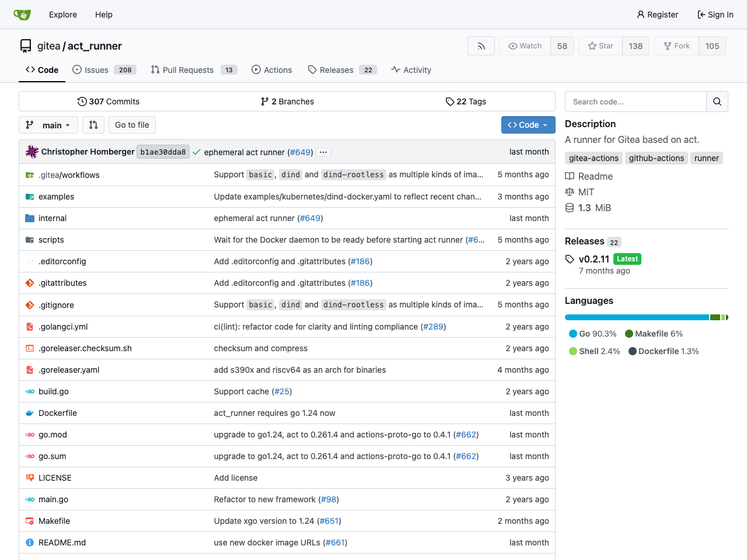
Task: Click the runner topic tag
Action: [x=707, y=158]
